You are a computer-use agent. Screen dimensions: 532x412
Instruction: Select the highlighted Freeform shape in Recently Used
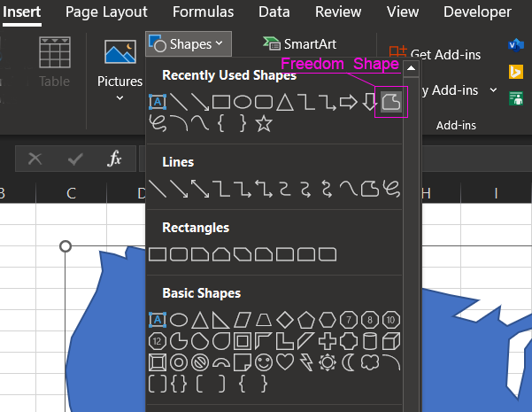pos(391,103)
